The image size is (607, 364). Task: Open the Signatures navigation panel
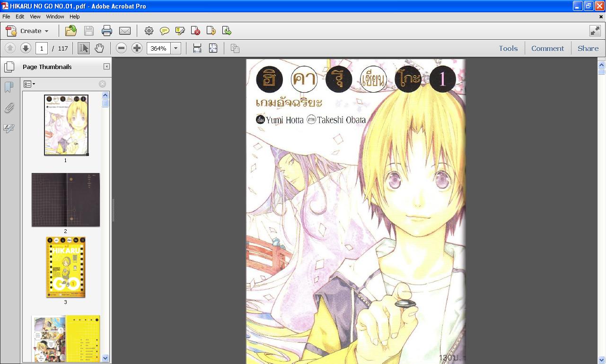9,128
